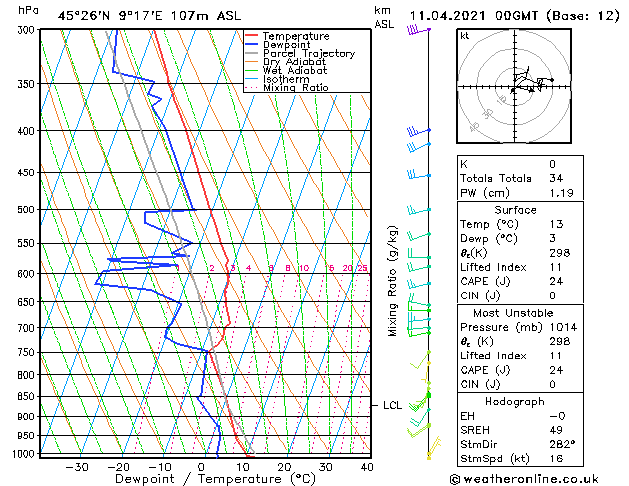Select the km ASL axis label

tap(384, 17)
